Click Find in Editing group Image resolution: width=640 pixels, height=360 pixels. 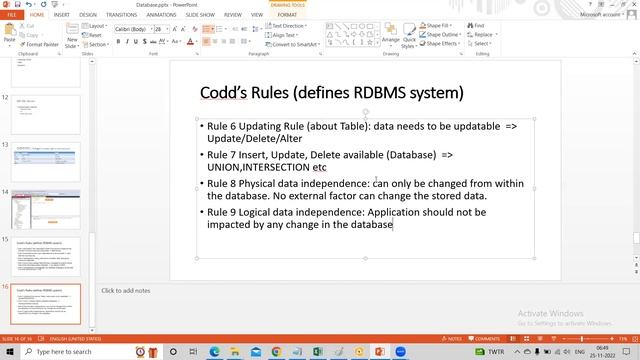pos(476,25)
